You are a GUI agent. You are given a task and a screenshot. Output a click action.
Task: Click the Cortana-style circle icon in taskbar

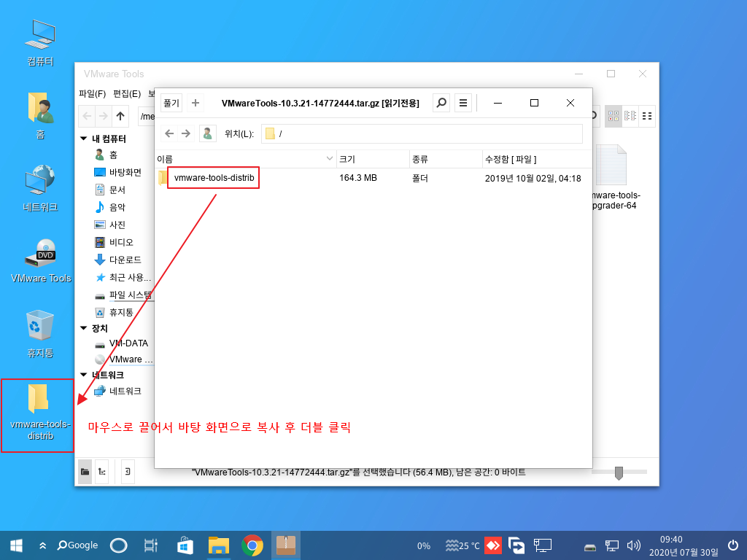click(x=118, y=545)
